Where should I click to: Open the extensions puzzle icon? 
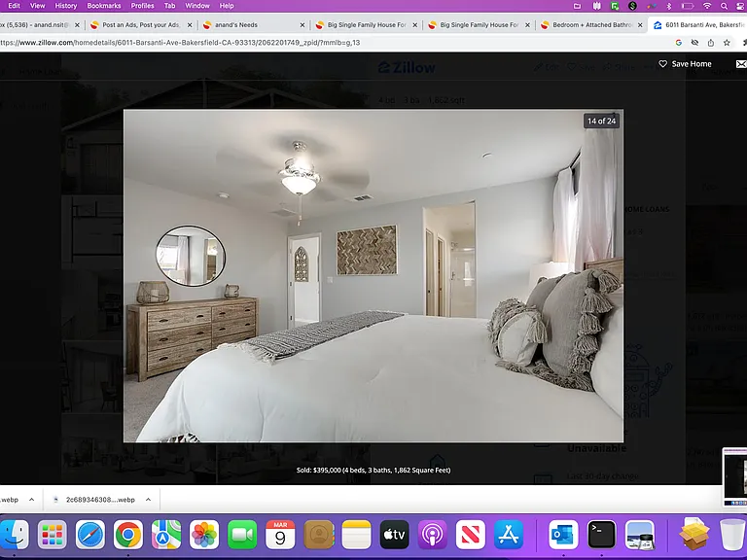745,43
